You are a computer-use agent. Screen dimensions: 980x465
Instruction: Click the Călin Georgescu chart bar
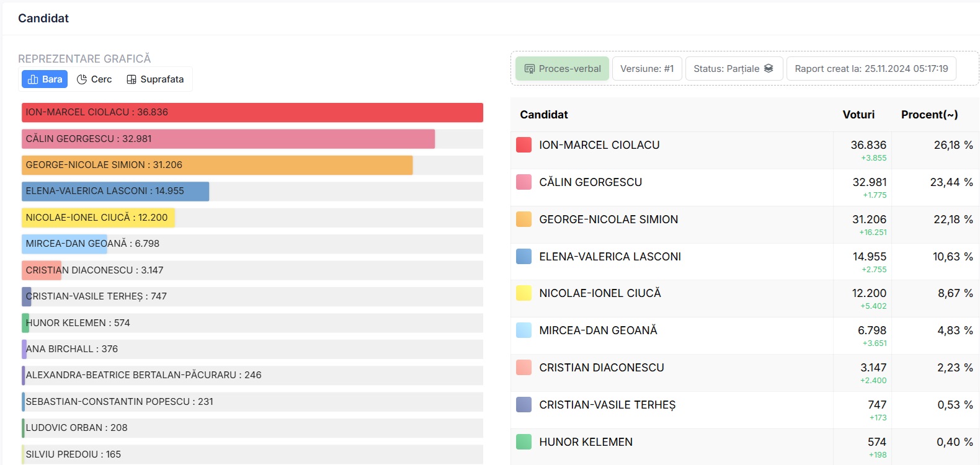[x=228, y=139]
